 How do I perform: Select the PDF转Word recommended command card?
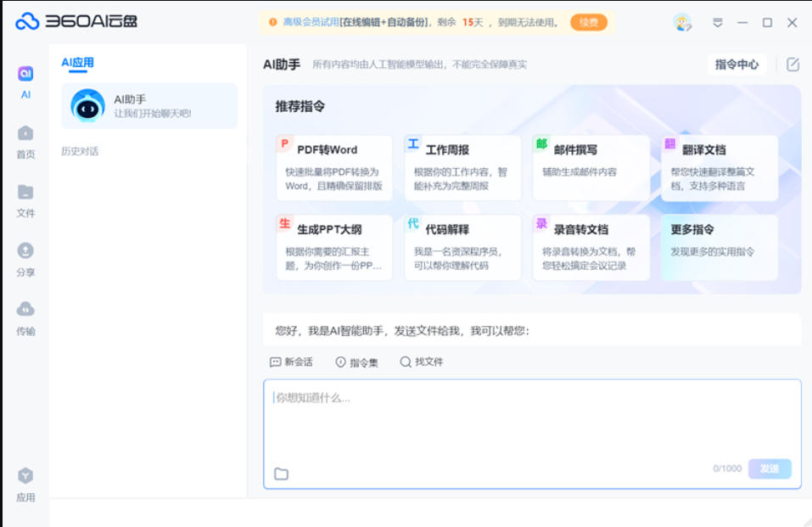pos(333,166)
